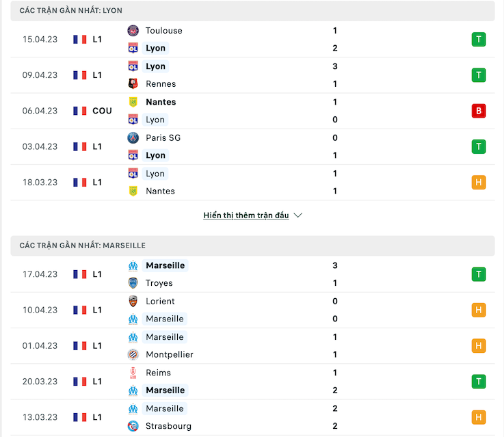504x437 pixels.
Task: Click the Lorient club logo
Action: (133, 302)
